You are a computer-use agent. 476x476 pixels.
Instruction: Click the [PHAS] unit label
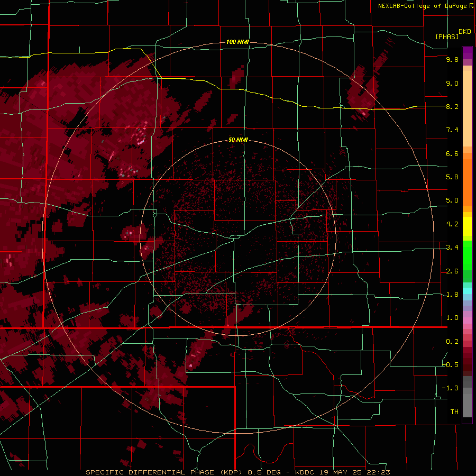447,36
